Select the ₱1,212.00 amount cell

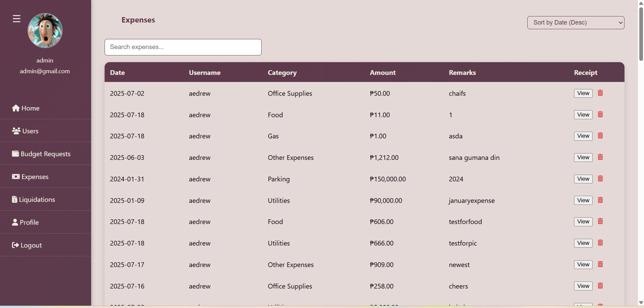[x=384, y=158]
